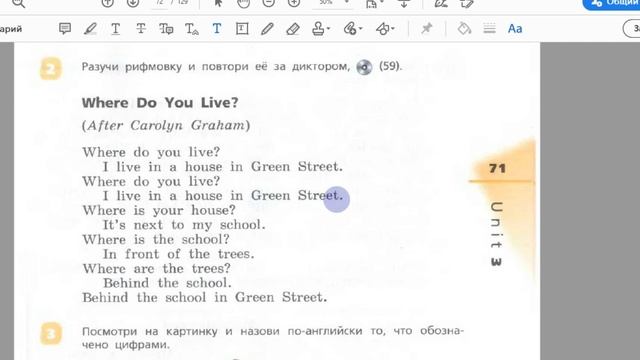Screen dimensions: 640x360
Task: Click the page number 71
Action: pyautogui.click(x=497, y=168)
